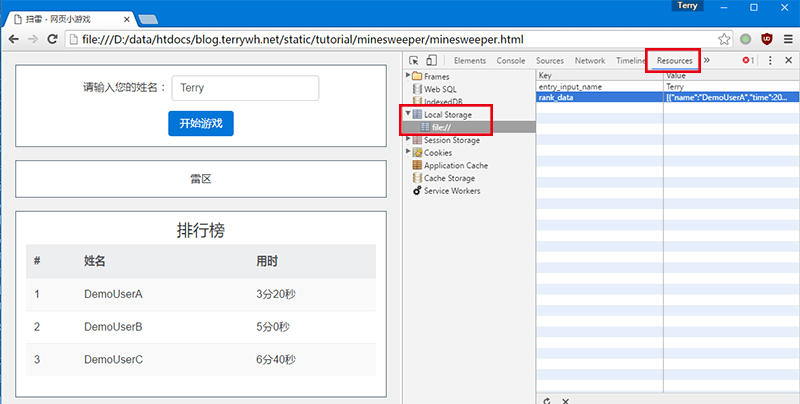Maximize the browser window
The width and height of the screenshot is (800, 404).
click(x=754, y=7)
